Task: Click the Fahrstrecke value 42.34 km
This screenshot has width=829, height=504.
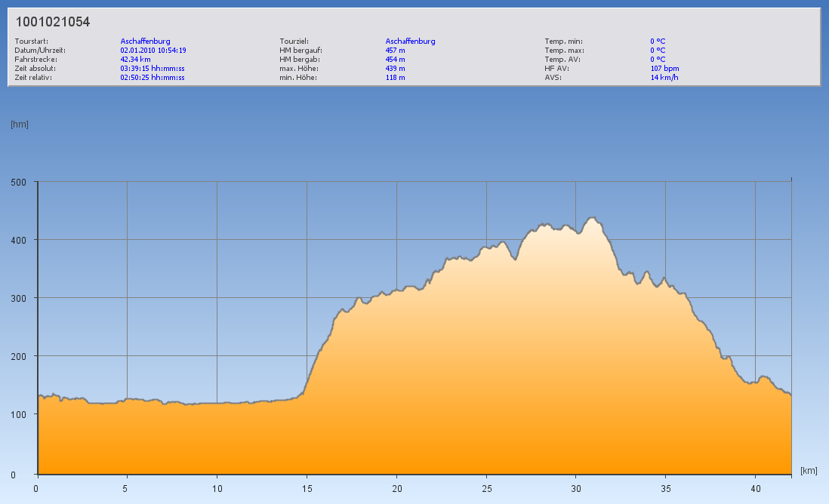Action: 135,59
